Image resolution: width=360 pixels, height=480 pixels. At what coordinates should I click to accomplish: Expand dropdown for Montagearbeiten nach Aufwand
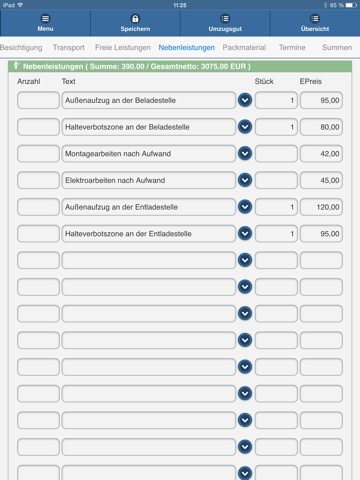click(245, 153)
